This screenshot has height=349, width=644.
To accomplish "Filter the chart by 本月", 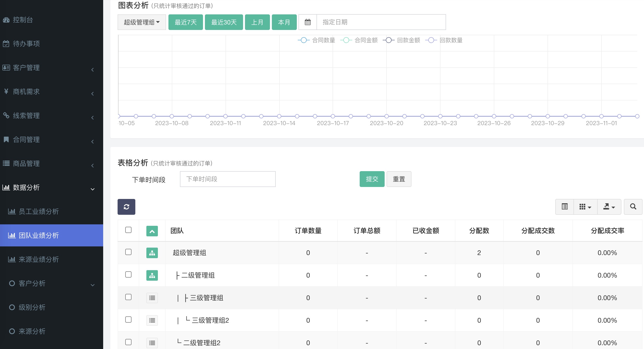I will (284, 22).
